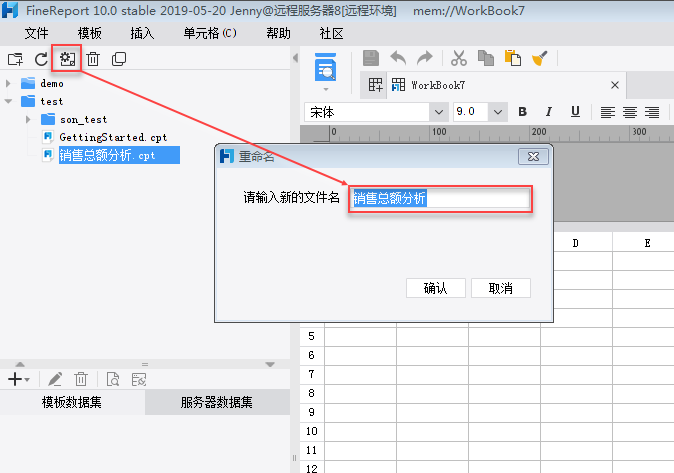This screenshot has width=674, height=473.
Task: Preview dataset icon
Action: [113, 379]
